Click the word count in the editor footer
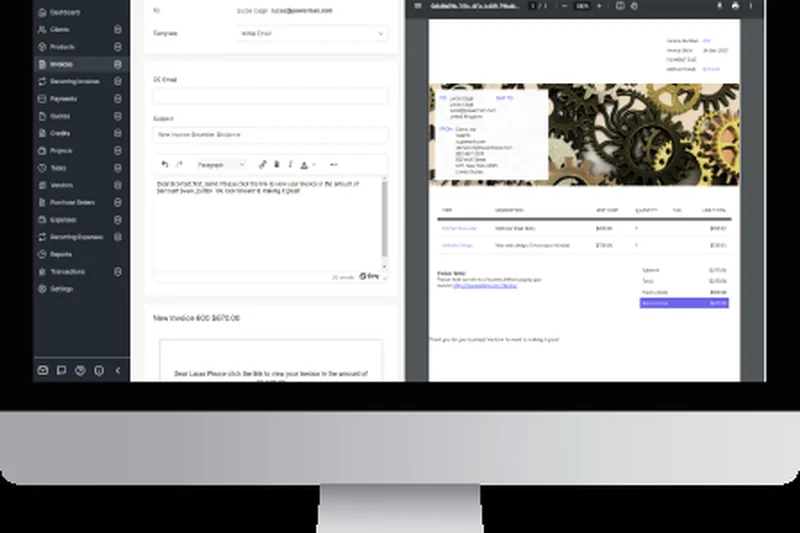 point(342,277)
